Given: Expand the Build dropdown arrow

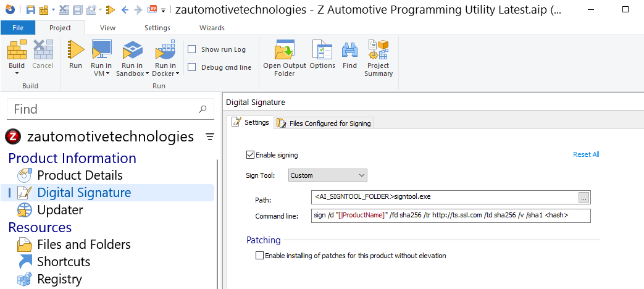Looking at the screenshot, I should click(17, 73).
